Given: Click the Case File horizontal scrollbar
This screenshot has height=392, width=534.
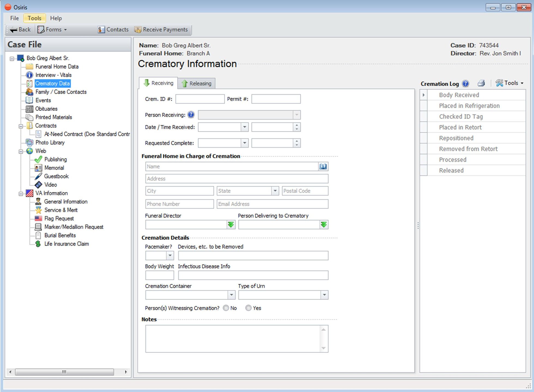Looking at the screenshot, I should 64,372.
